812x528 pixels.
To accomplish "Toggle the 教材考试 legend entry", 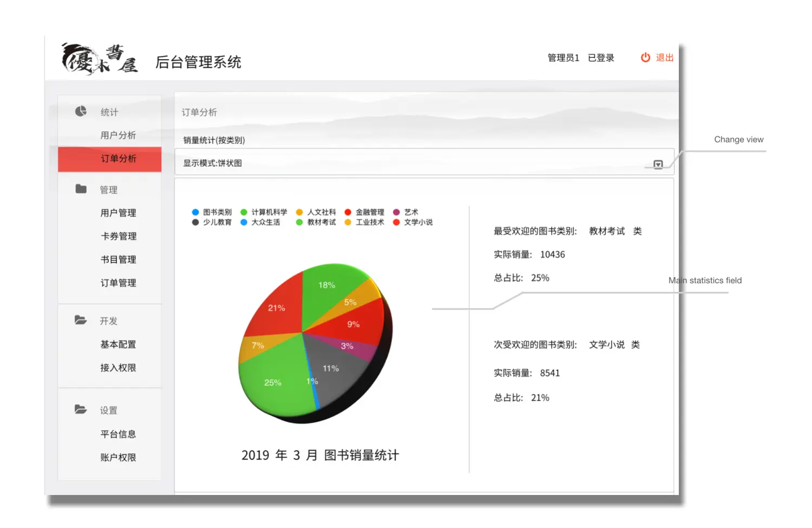I will [x=316, y=222].
